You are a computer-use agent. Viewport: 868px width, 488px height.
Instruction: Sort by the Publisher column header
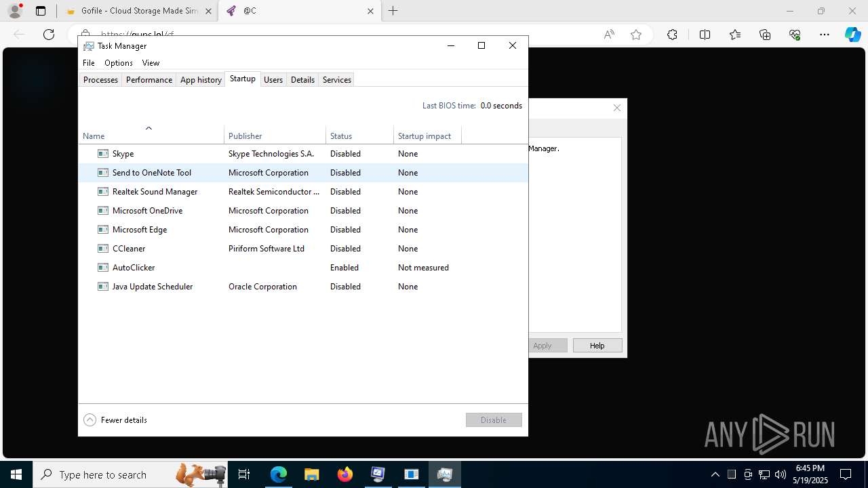point(275,134)
